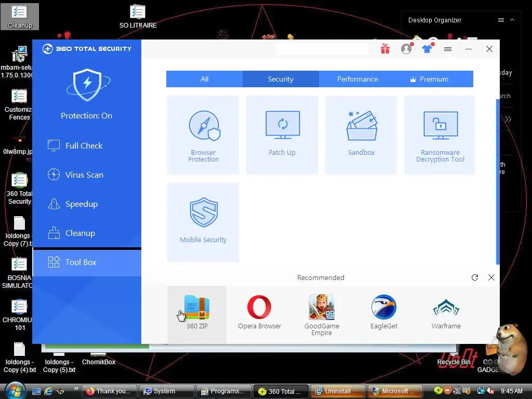This screenshot has height=399, width=532.
Task: Collapse the Desktop Organizer panel
Action: (x=512, y=20)
